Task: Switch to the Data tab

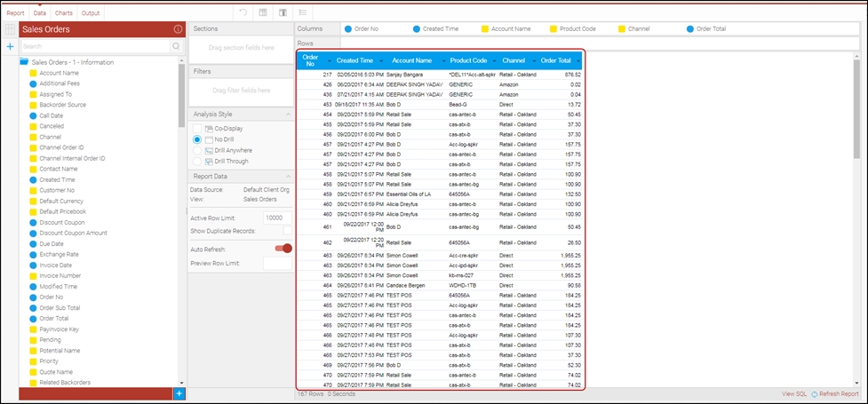Action: tap(39, 12)
